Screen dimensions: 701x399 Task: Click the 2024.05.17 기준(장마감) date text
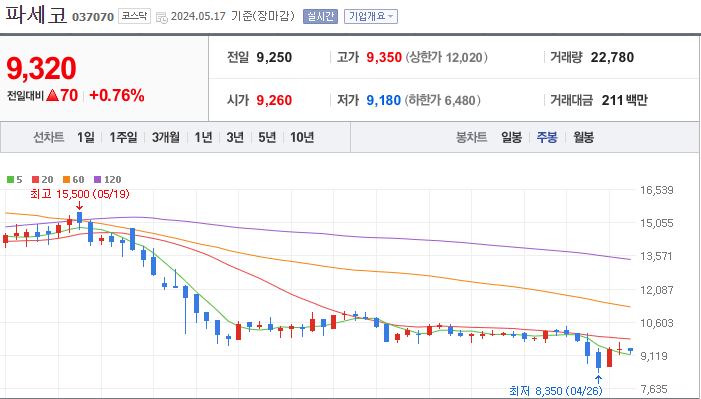point(233,17)
